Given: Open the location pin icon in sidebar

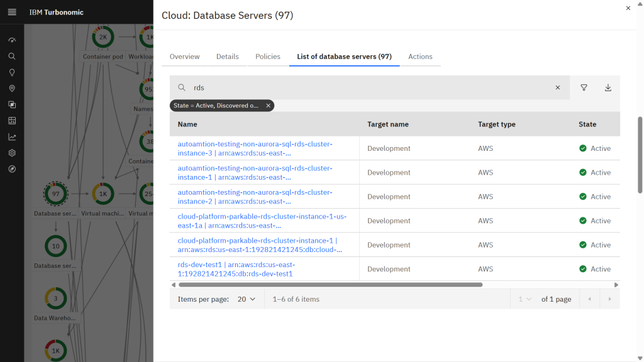Looking at the screenshot, I should tap(12, 88).
